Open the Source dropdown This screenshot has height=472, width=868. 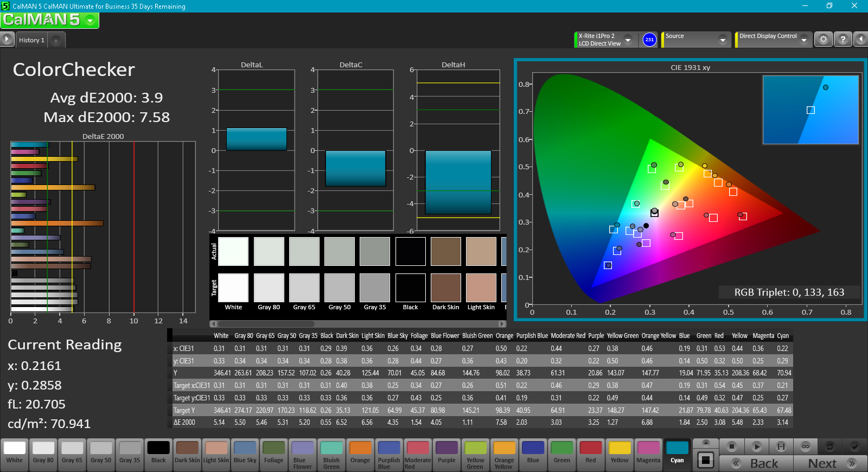pyautogui.click(x=722, y=40)
